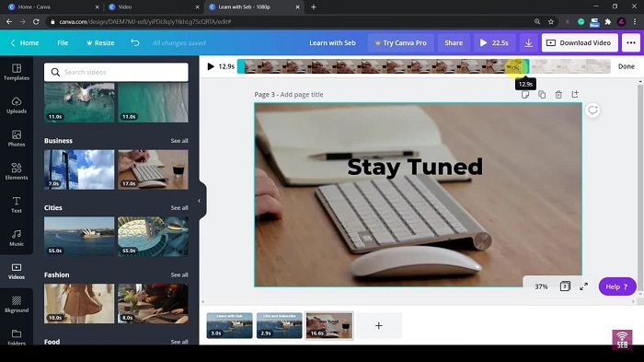
Task: Select the 7.0s building Business video
Action: (x=79, y=169)
